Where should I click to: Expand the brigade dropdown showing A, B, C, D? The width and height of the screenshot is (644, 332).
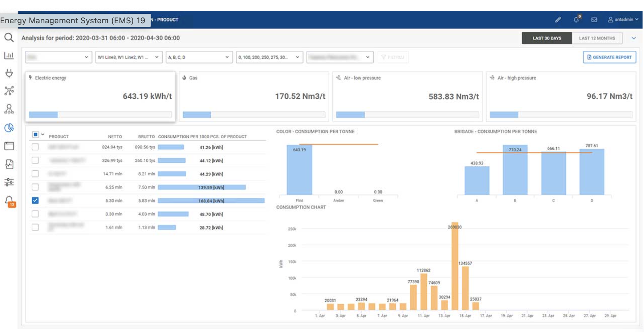[199, 57]
